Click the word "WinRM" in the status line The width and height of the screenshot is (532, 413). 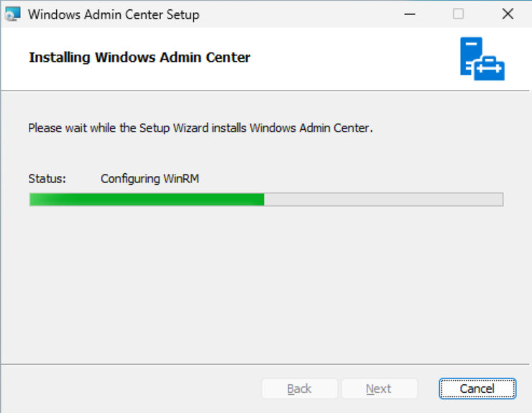click(x=181, y=179)
